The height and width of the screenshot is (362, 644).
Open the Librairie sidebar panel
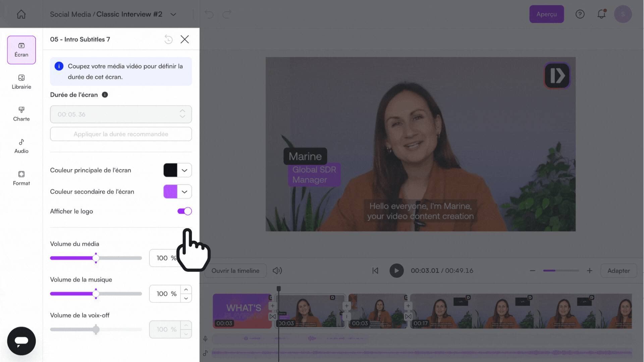point(21,82)
